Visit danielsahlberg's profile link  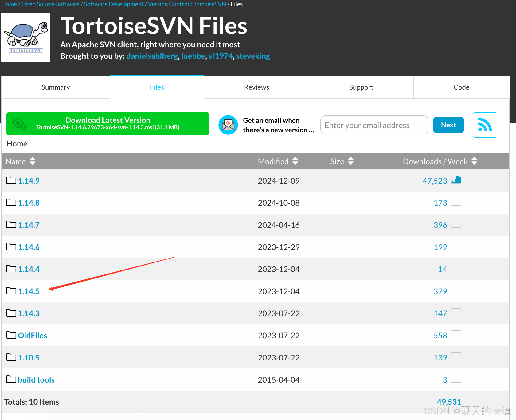(152, 56)
